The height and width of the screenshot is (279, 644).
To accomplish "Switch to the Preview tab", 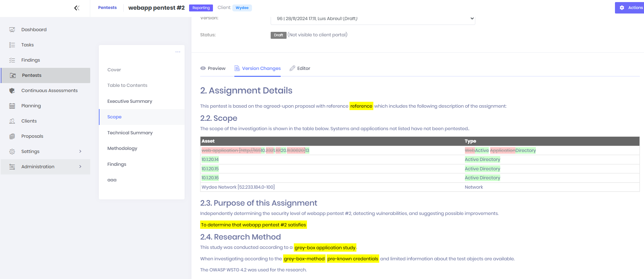I will pos(213,69).
